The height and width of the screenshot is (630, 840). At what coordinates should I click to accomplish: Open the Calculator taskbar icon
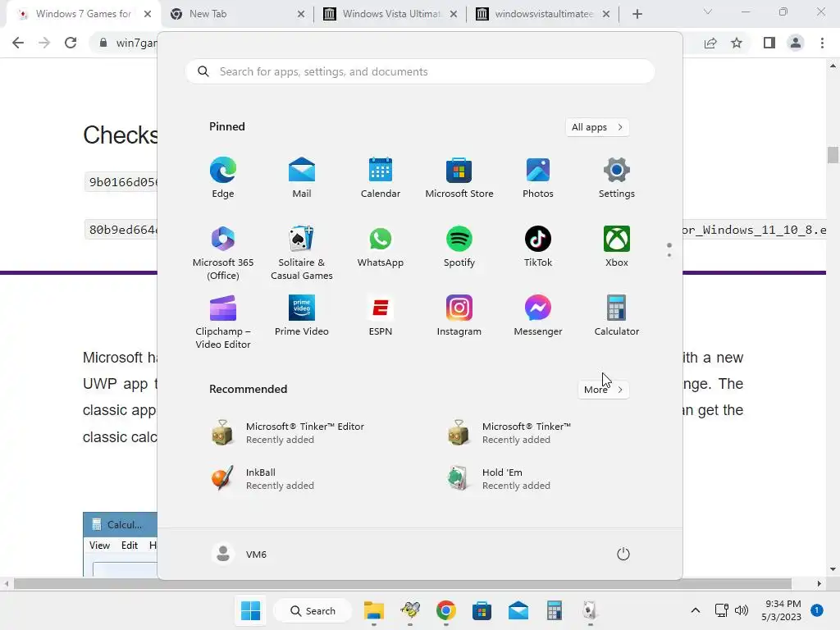554,610
